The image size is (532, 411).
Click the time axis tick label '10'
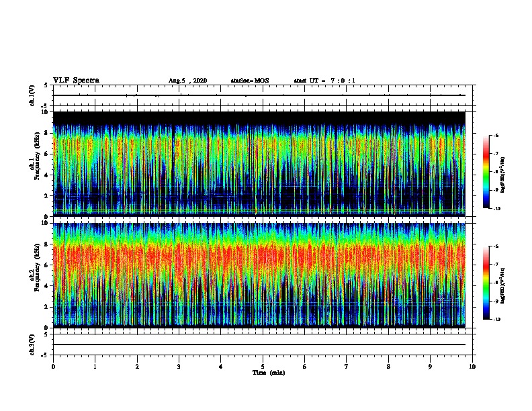472,367
